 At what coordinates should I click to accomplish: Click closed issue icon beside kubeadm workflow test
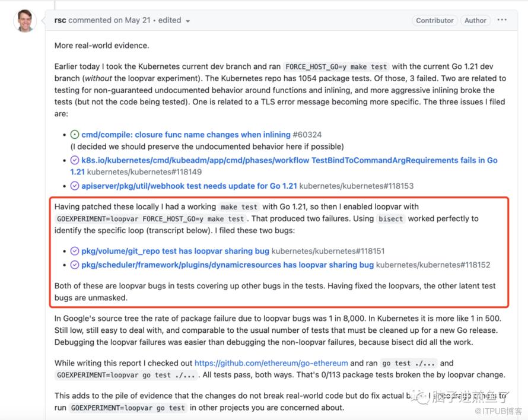(74, 160)
